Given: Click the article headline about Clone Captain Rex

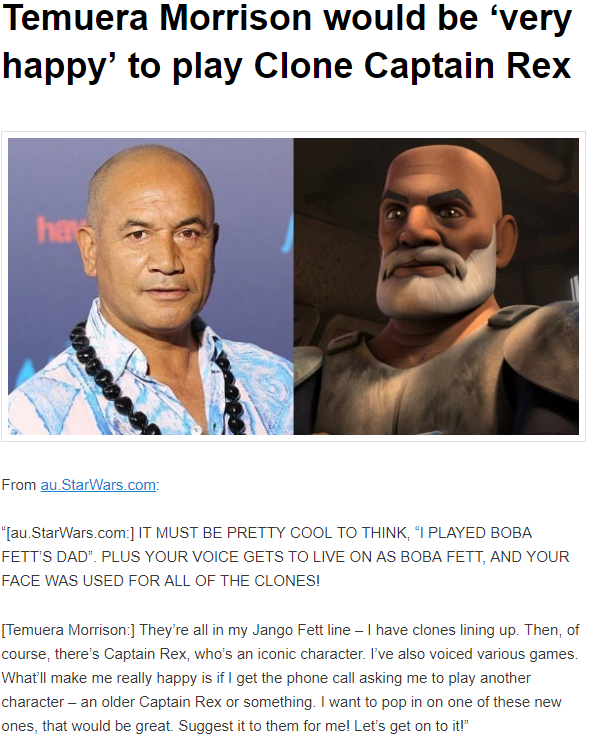Looking at the screenshot, I should point(287,42).
